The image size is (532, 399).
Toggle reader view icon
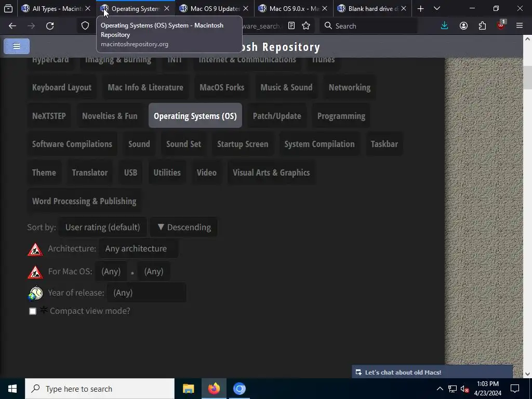291,26
